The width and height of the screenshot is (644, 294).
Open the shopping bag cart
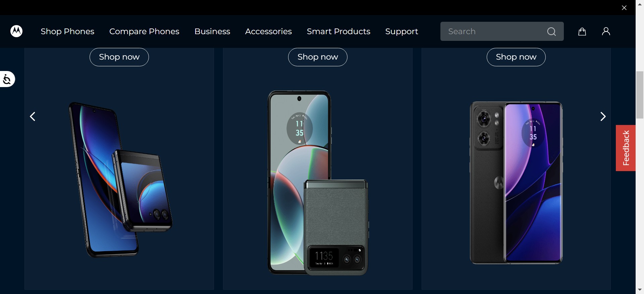pyautogui.click(x=582, y=31)
